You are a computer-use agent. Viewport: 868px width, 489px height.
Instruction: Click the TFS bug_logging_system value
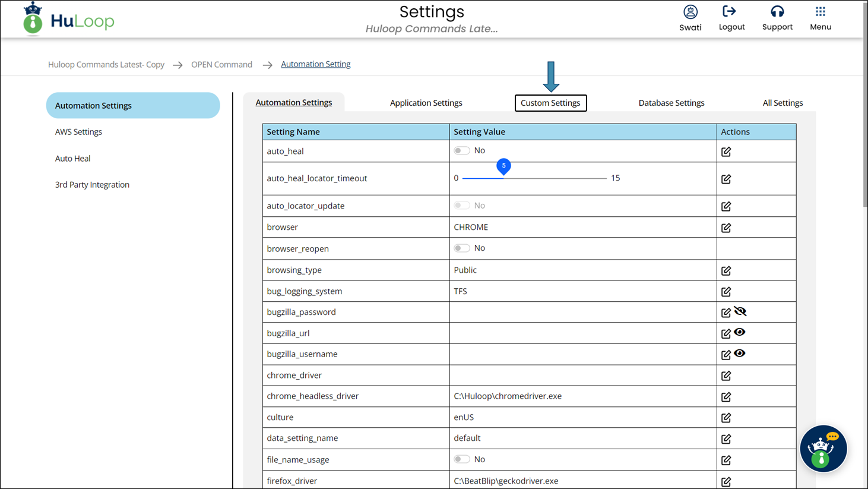pyautogui.click(x=461, y=292)
